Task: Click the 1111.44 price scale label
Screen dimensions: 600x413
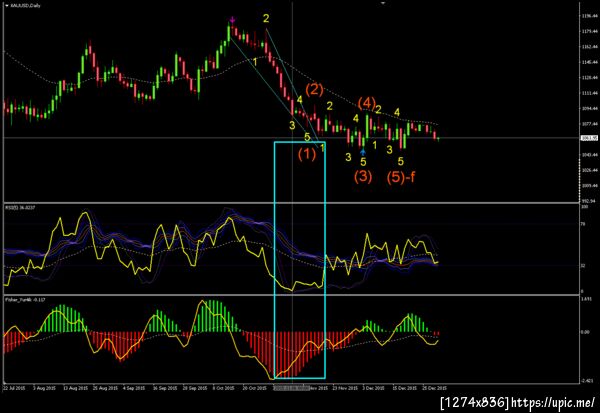Action: click(589, 93)
